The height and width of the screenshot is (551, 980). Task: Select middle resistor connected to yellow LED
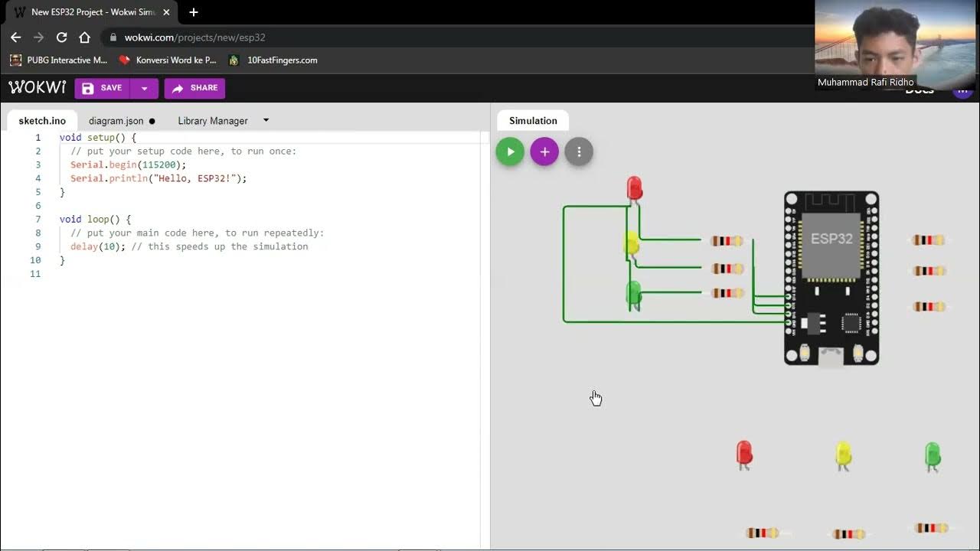coord(727,269)
